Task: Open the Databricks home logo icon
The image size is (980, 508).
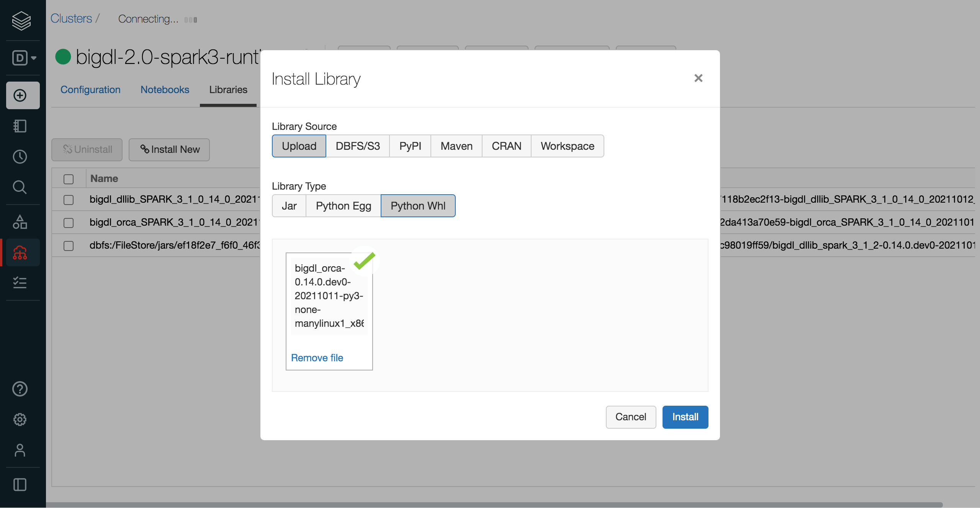Action: click(21, 20)
